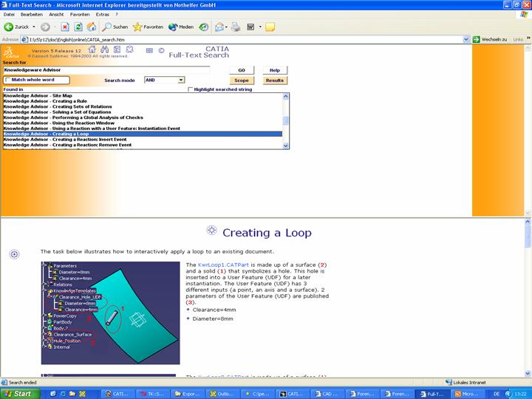
Task: Open the Bearbeiten menu
Action: (x=32, y=15)
